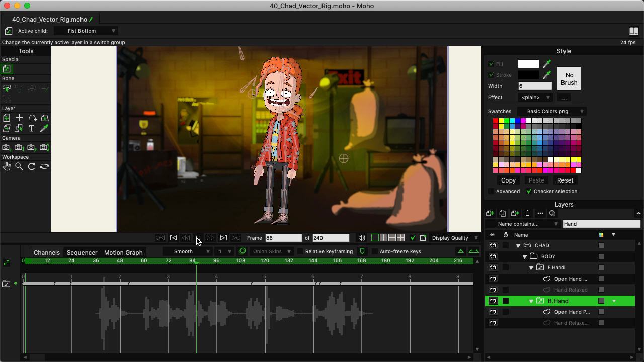Select the Pan tool in Workspace section
The width and height of the screenshot is (644, 362).
pyautogui.click(x=7, y=166)
